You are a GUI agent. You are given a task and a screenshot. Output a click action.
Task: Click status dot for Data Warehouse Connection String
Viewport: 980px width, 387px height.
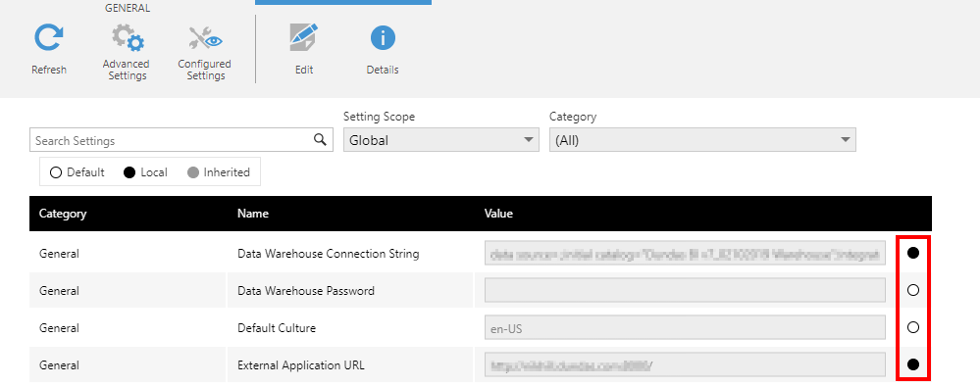pyautogui.click(x=913, y=253)
